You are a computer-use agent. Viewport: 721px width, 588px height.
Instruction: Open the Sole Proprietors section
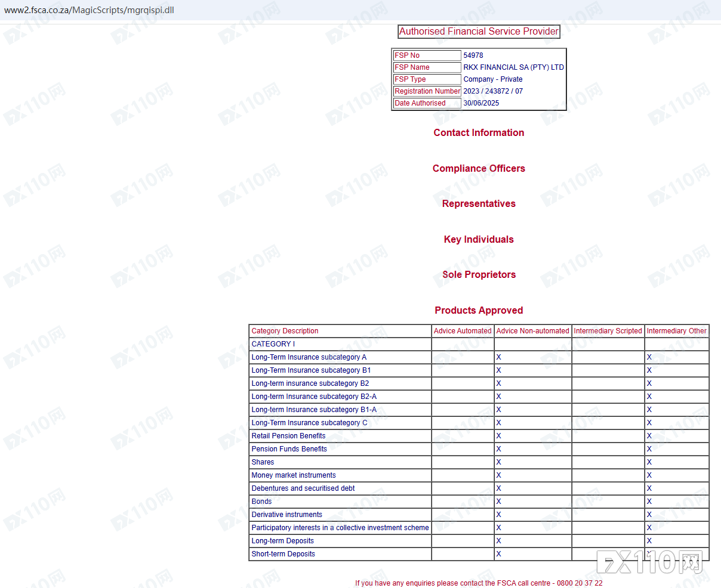click(479, 275)
